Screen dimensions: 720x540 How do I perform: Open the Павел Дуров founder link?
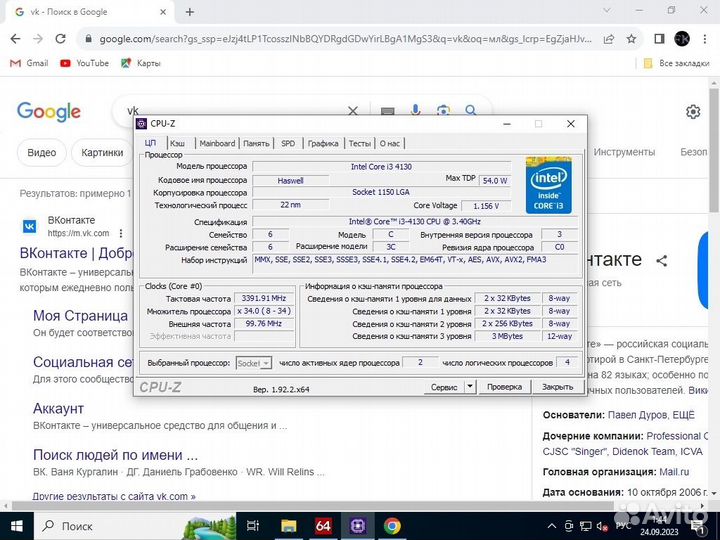(x=638, y=415)
